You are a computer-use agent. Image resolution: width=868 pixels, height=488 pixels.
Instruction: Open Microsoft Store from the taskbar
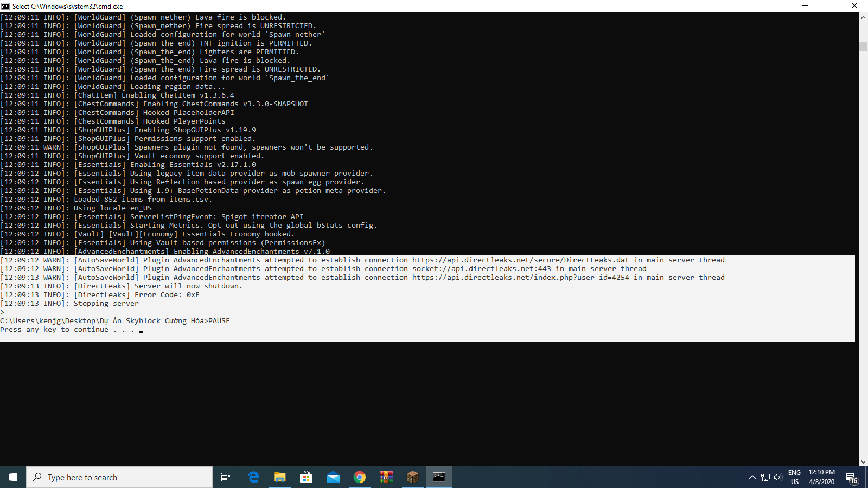click(307, 477)
